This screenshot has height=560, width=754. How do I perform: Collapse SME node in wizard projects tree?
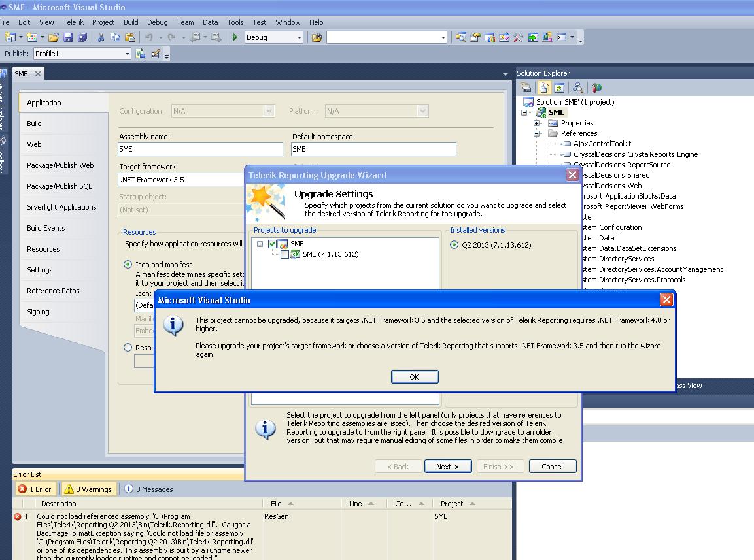(260, 244)
